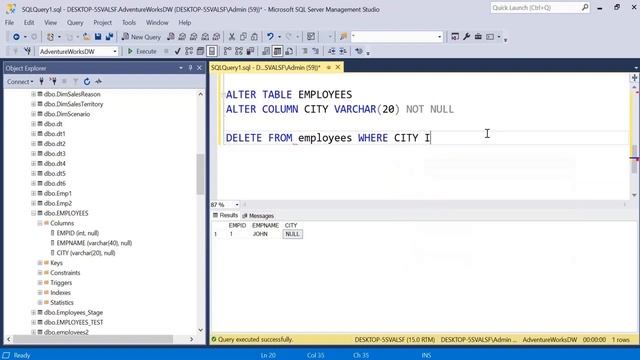This screenshot has height=360, width=640.
Task: Close the SQLQuery1.sql tab
Action: point(338,67)
